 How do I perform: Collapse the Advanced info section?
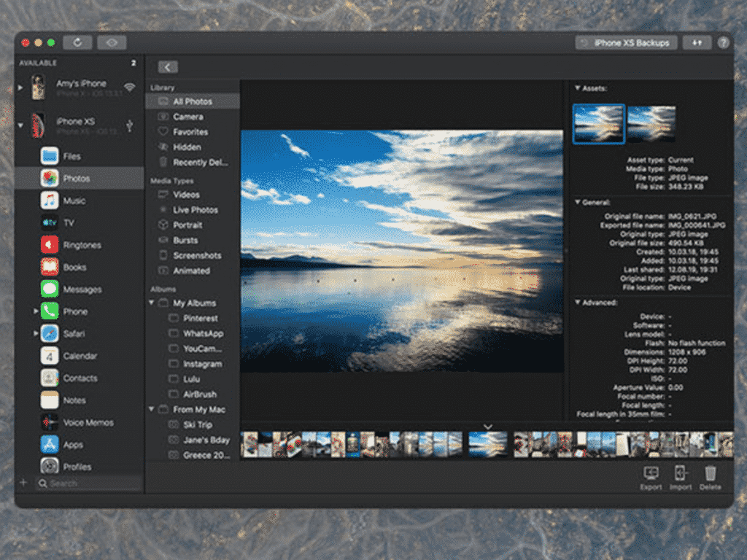pyautogui.click(x=578, y=302)
